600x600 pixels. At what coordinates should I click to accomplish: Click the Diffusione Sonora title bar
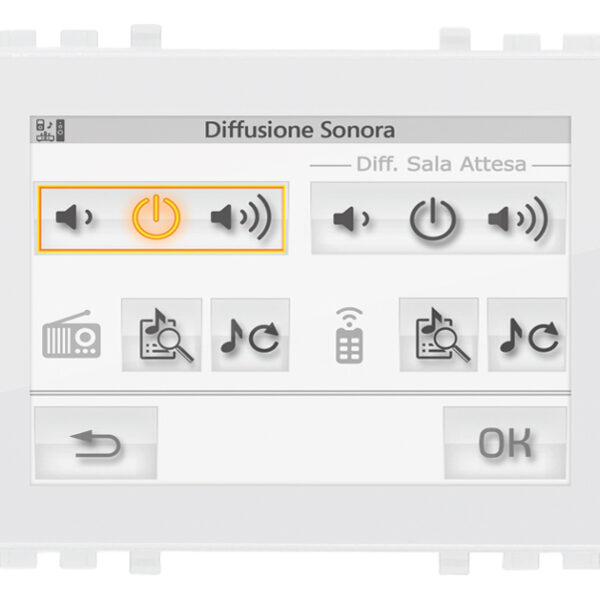pyautogui.click(x=300, y=130)
